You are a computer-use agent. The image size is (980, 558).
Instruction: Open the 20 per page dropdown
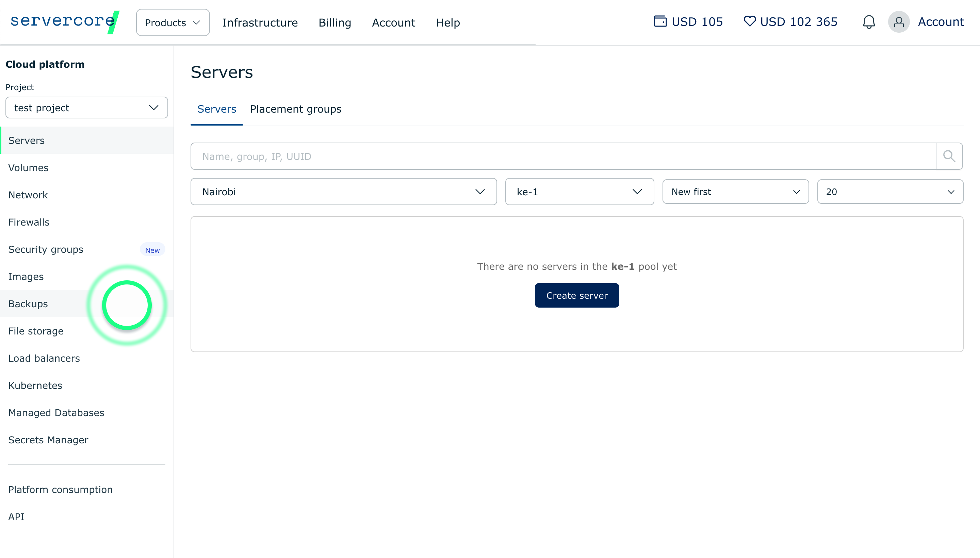(889, 192)
